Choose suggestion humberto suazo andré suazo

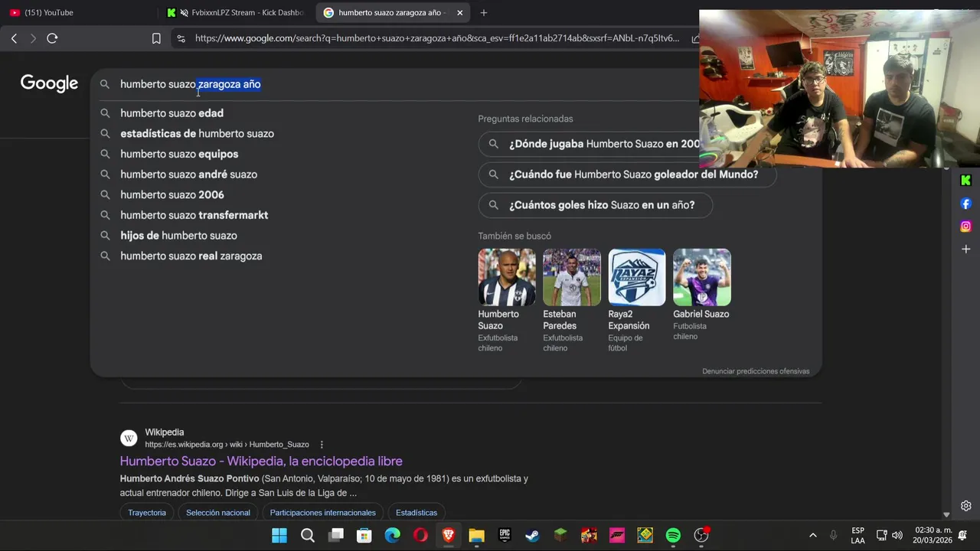pyautogui.click(x=188, y=174)
